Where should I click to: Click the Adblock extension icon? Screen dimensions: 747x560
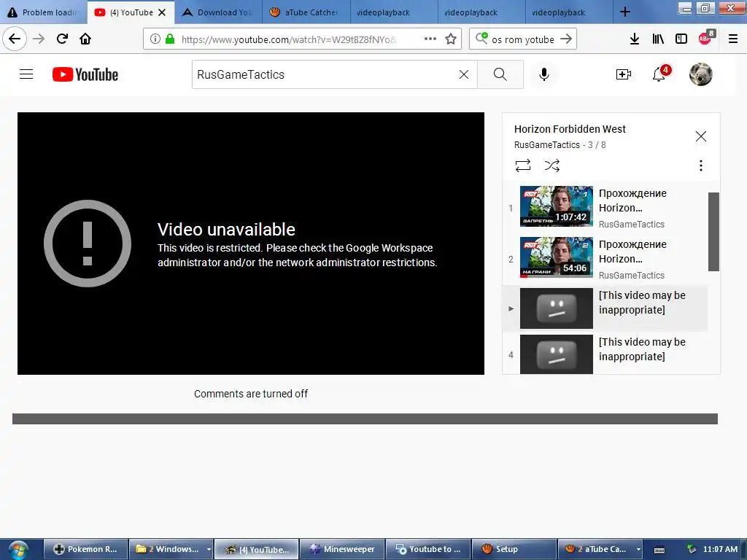706,38
